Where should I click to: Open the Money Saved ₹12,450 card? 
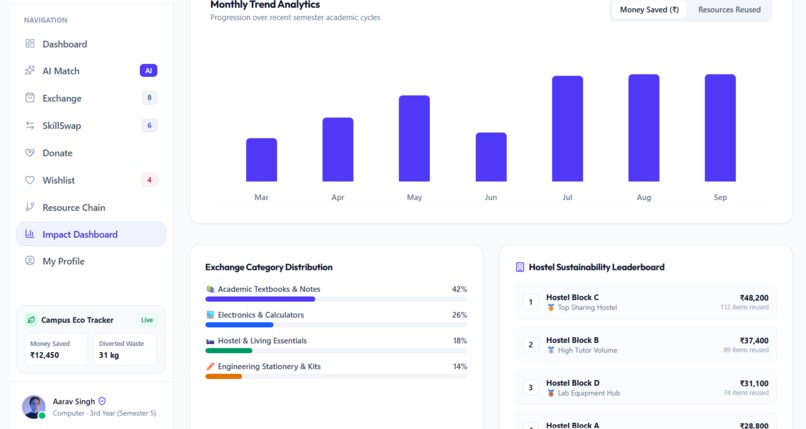tap(56, 349)
